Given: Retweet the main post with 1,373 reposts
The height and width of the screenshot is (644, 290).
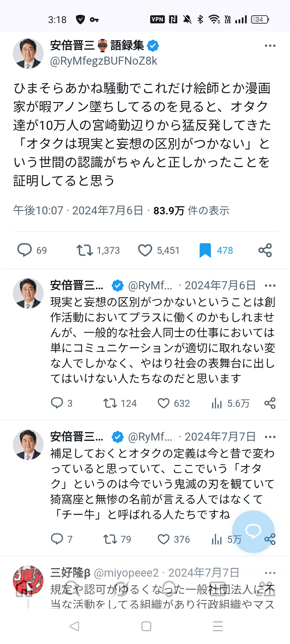Looking at the screenshot, I should [x=85, y=250].
